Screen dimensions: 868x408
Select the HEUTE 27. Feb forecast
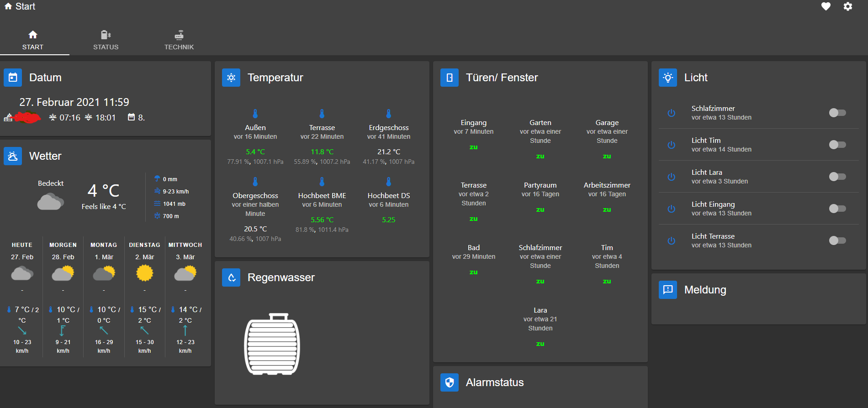tap(22, 298)
